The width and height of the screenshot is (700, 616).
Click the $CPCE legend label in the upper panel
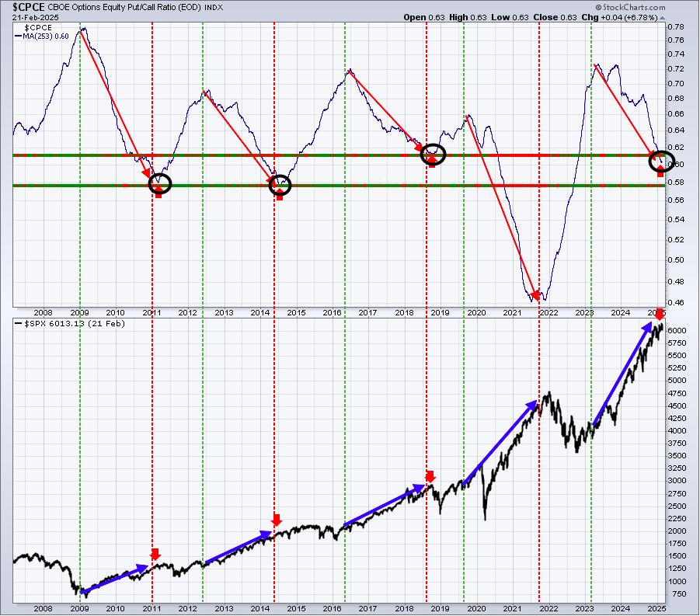tap(38, 28)
